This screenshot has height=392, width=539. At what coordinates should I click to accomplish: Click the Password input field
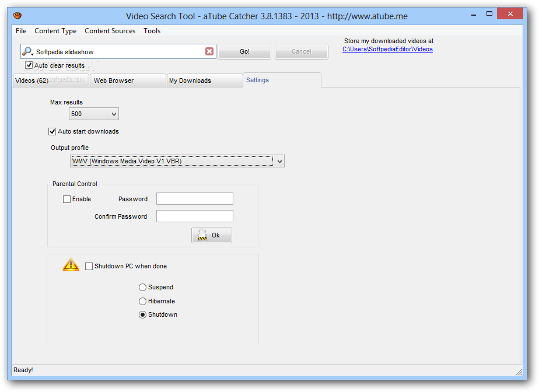tap(195, 199)
